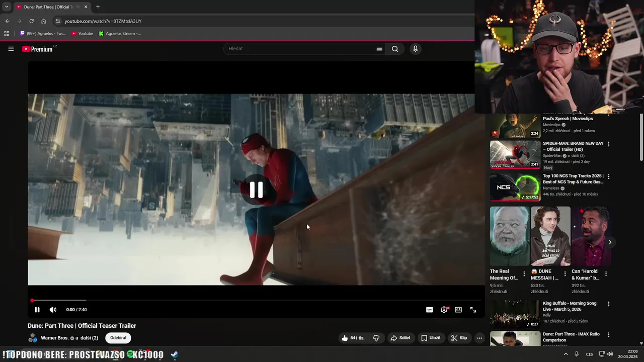
Task: Play the Real Meaning Of short
Action: tap(509, 236)
